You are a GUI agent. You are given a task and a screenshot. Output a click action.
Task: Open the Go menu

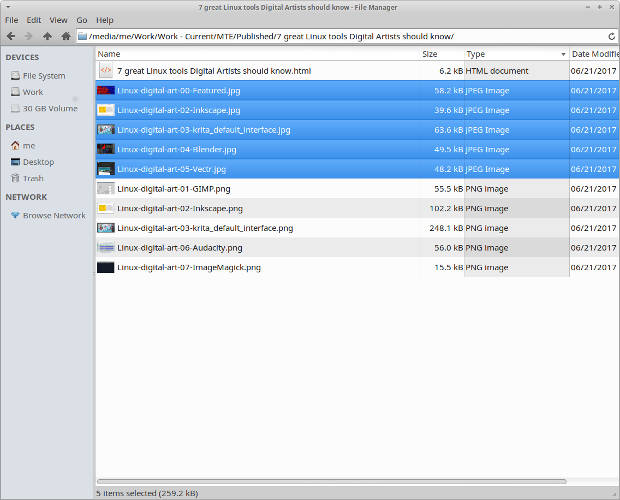[82, 20]
